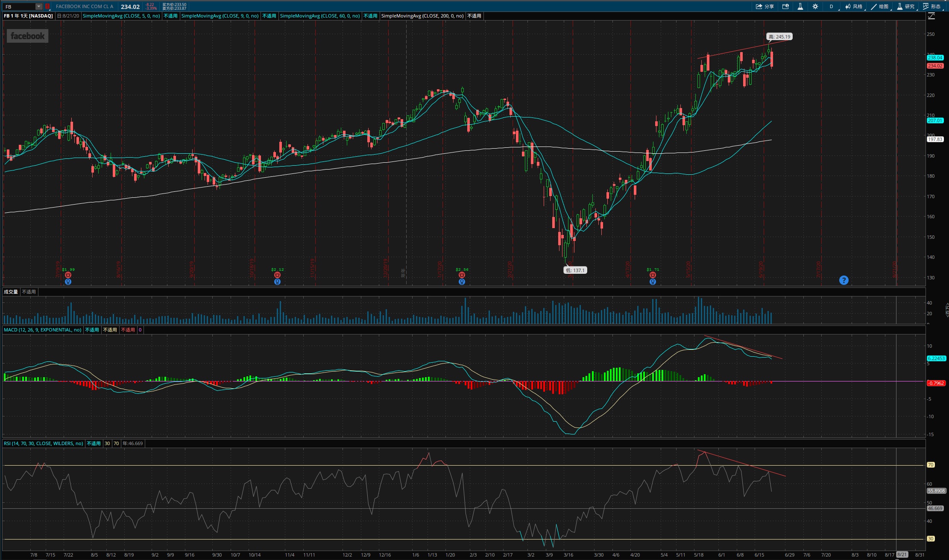Click SimpleMovingAvg (CLOSE, 5, 0, no) label
The width and height of the screenshot is (949, 560).
121,16
